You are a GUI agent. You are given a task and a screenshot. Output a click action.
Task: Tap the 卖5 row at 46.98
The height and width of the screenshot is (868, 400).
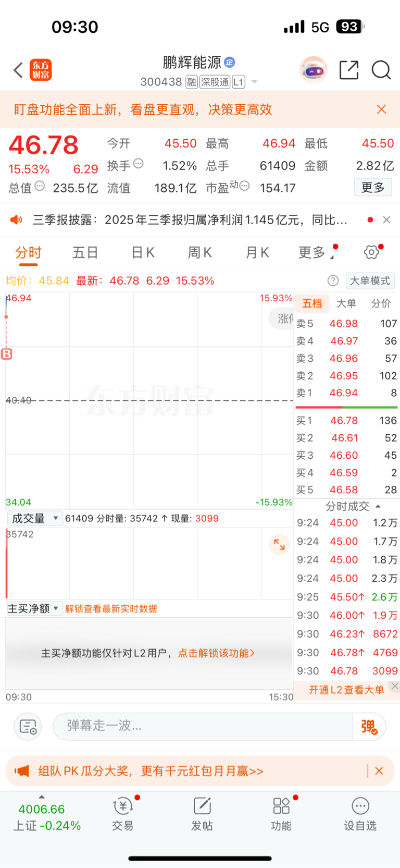coord(347,324)
